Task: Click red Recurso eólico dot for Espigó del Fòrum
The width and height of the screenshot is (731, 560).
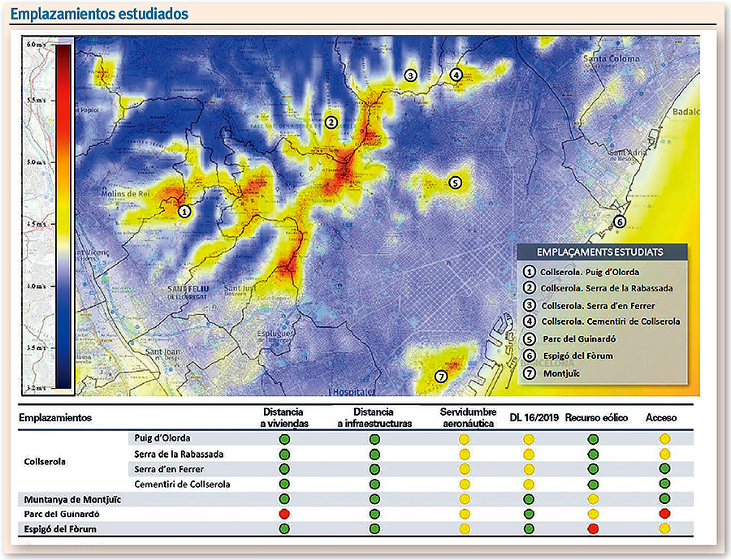Action: coord(593,529)
